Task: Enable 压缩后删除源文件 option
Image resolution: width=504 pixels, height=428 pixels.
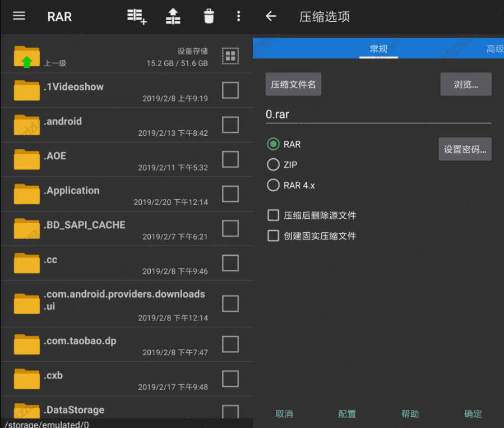Action: (x=273, y=215)
